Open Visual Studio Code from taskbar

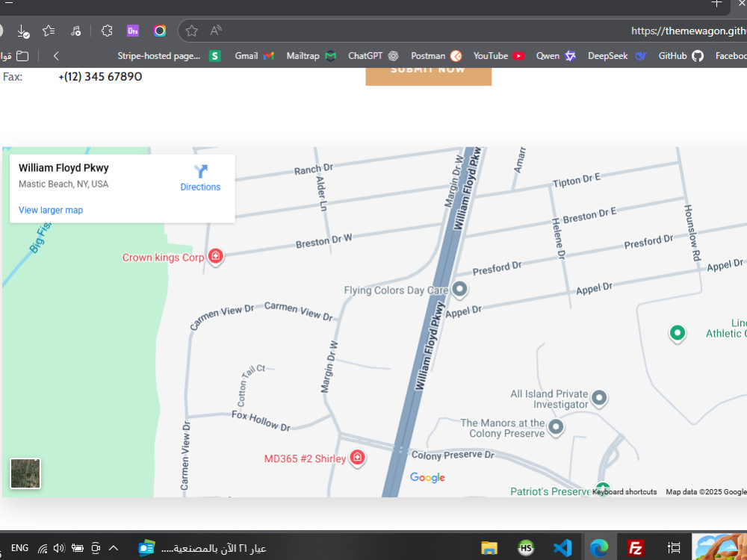562,548
